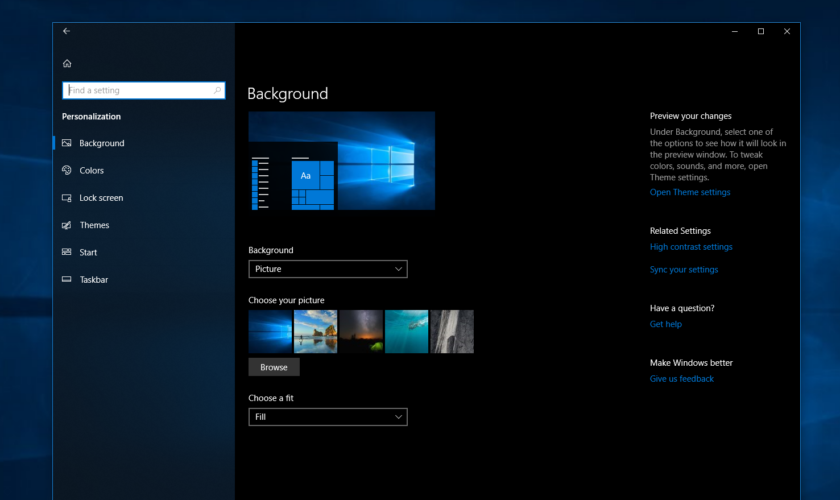The image size is (840, 500).
Task: Select the Colors palette icon
Action: [67, 171]
